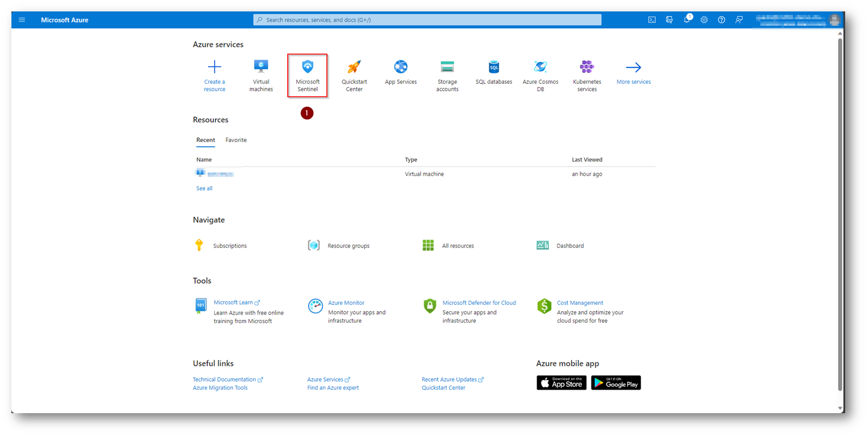Open Microsoft Sentinel service
This screenshot has width=868, height=436.
307,76
